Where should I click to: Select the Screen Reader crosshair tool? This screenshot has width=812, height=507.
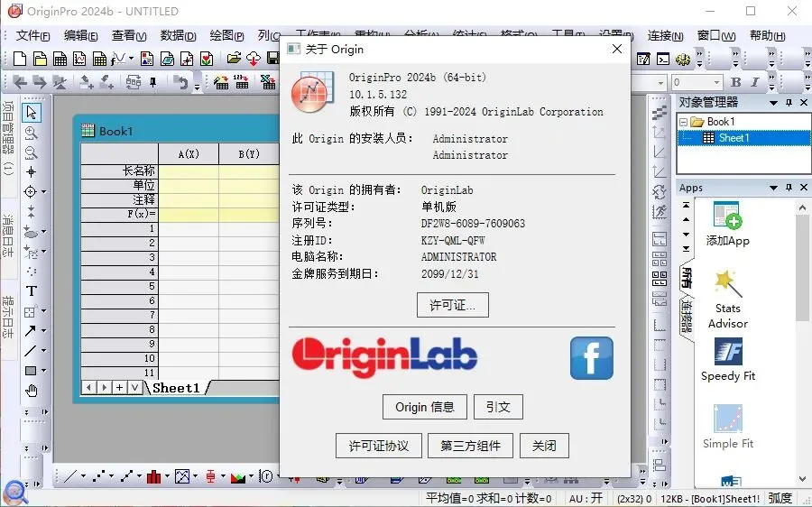tap(31, 172)
